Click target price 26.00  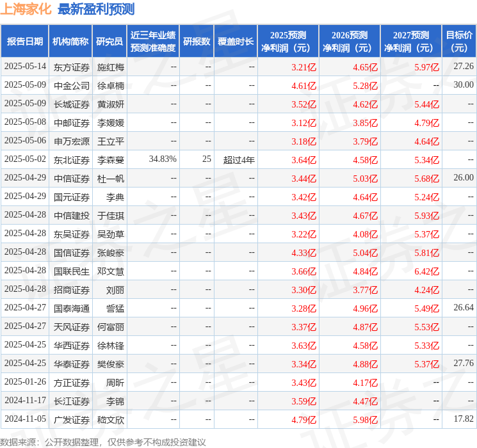(x=464, y=177)
